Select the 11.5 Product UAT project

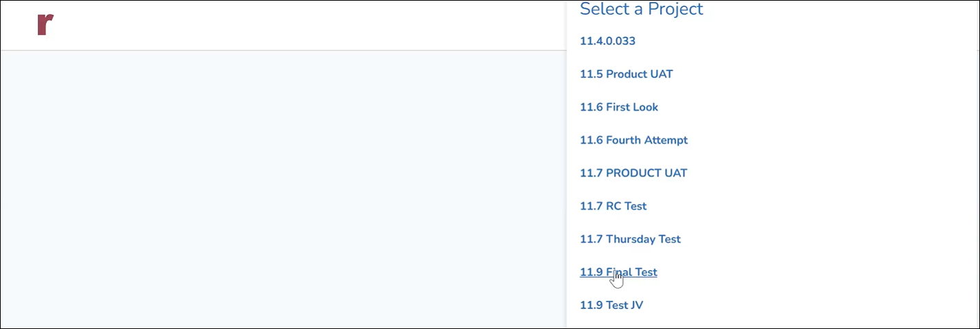pyautogui.click(x=626, y=74)
